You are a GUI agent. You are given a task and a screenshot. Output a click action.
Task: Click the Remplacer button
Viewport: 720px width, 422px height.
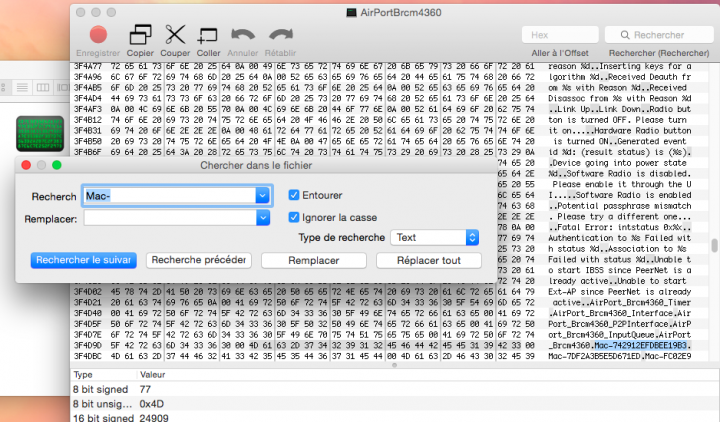click(314, 260)
